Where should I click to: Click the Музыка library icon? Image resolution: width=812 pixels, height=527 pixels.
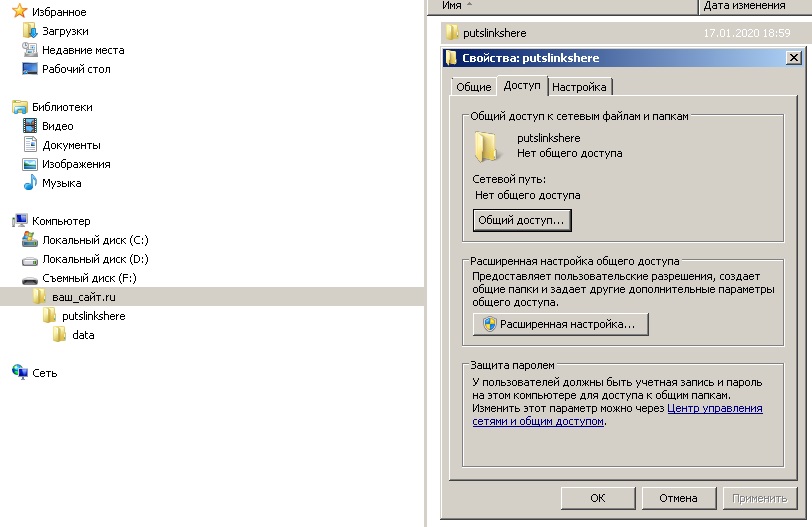coord(30,183)
